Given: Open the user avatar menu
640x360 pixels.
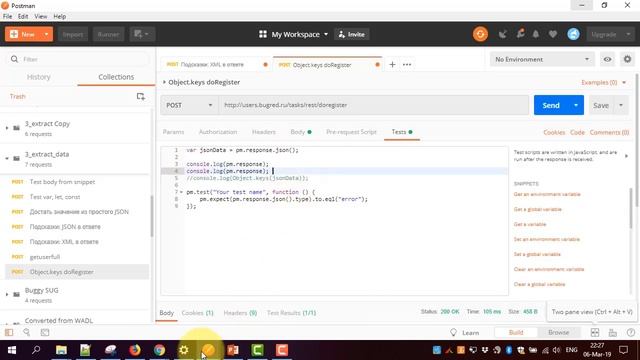Looking at the screenshot, I should pyautogui.click(x=573, y=34).
